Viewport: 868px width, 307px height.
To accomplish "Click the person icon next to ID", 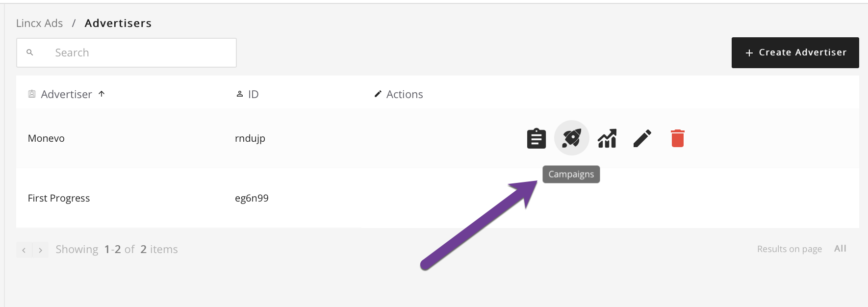I will tap(240, 94).
